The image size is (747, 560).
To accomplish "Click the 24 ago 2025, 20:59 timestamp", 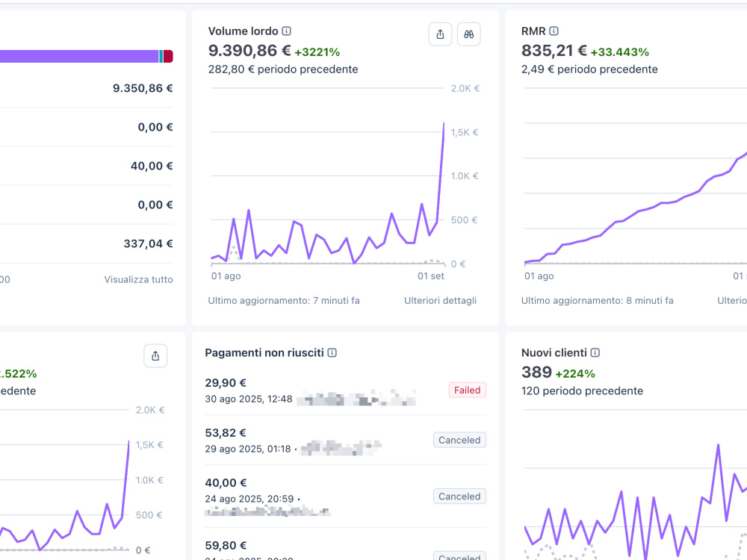I will (x=249, y=499).
